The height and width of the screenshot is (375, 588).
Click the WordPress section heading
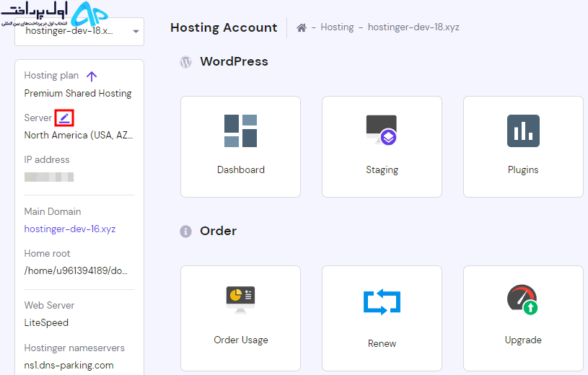234,61
